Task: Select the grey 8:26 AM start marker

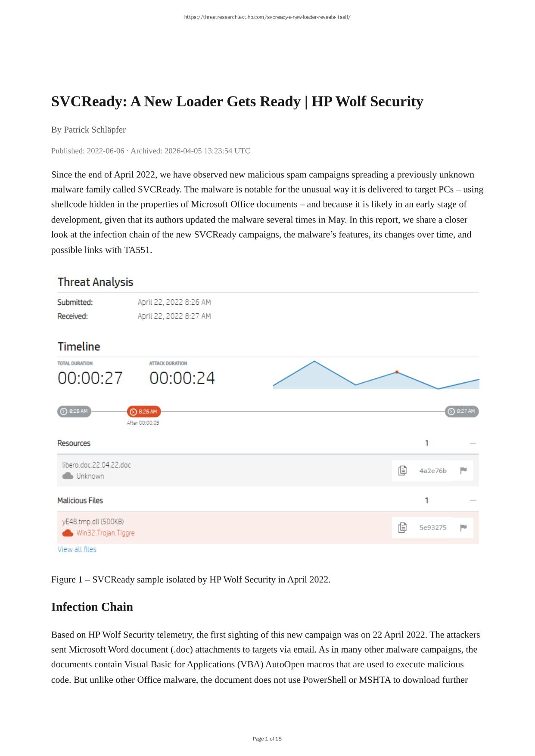Action: tap(74, 412)
